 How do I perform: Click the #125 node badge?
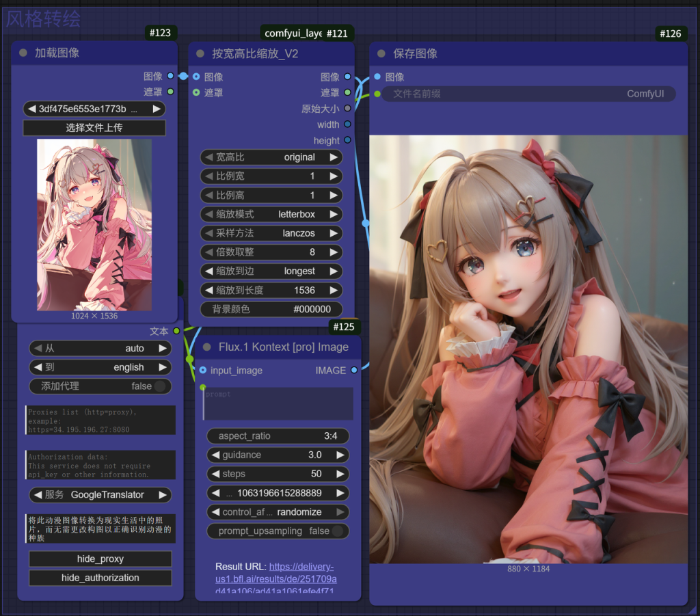343,327
